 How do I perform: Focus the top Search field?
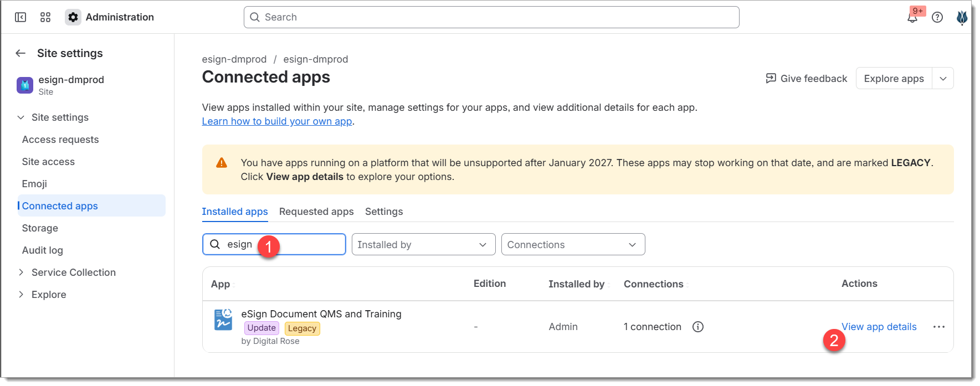tap(491, 17)
